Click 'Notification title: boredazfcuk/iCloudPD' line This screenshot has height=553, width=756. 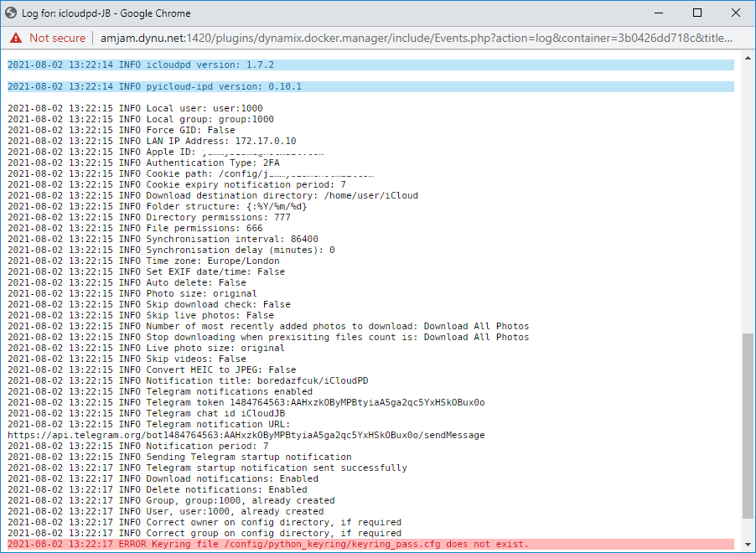tap(188, 380)
